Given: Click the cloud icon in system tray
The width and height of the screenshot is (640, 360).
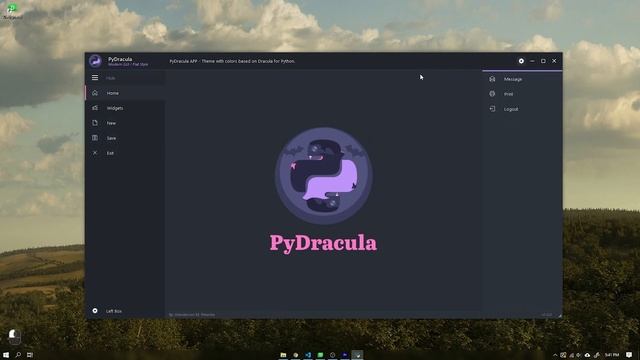Looking at the screenshot, I should 587,355.
